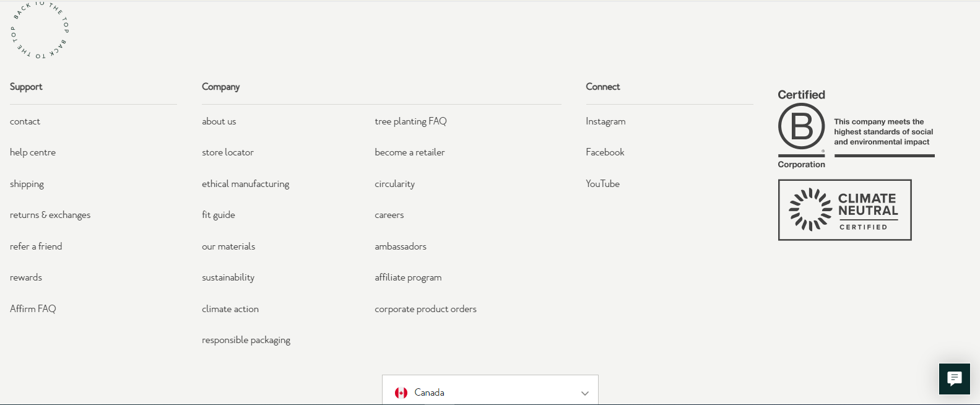
Task: Open the circularity page
Action: (x=394, y=184)
